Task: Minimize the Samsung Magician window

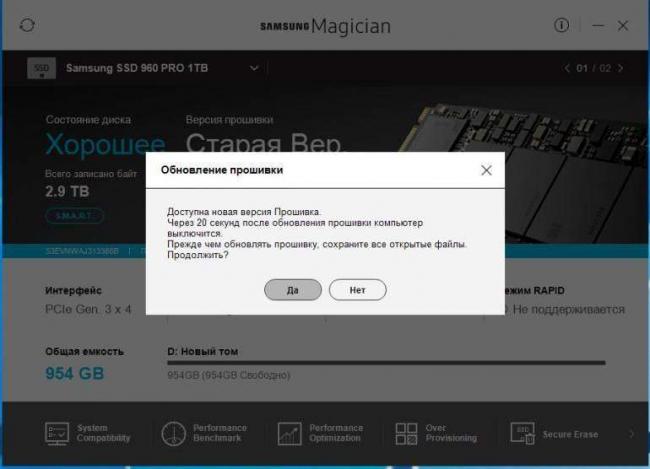Action: (598, 26)
